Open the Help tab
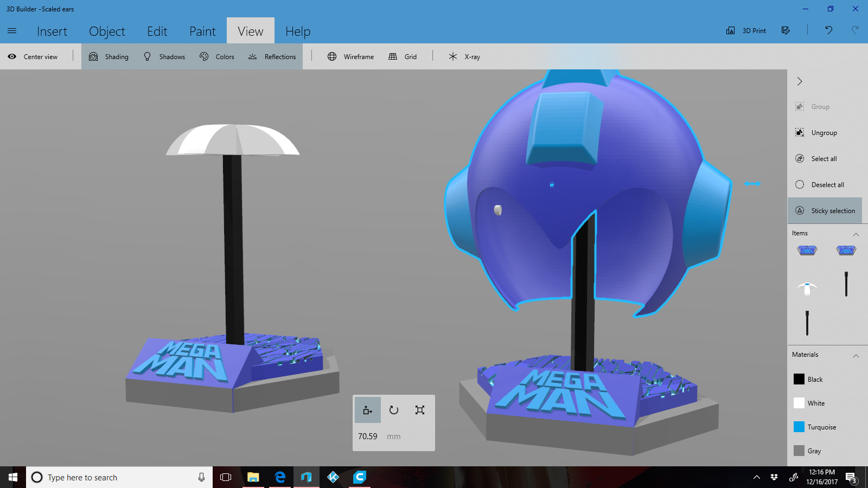Screen dimensions: 868x488 pyautogui.click(x=298, y=31)
